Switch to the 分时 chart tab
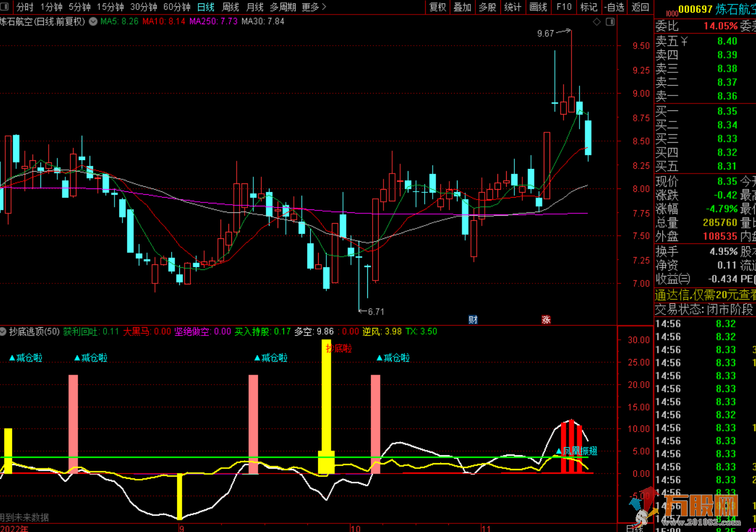756x532 pixels. 25,7
